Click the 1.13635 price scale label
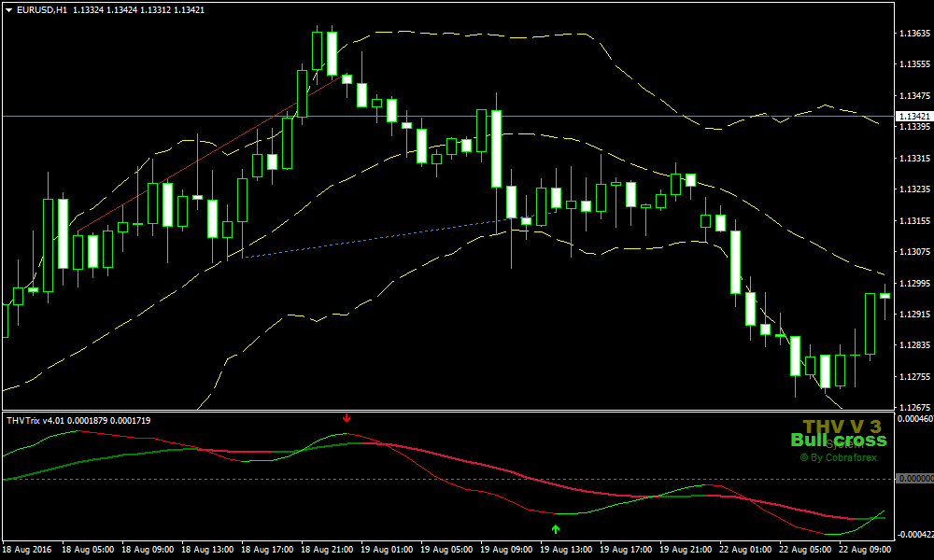The height and width of the screenshot is (560, 934). [x=913, y=33]
